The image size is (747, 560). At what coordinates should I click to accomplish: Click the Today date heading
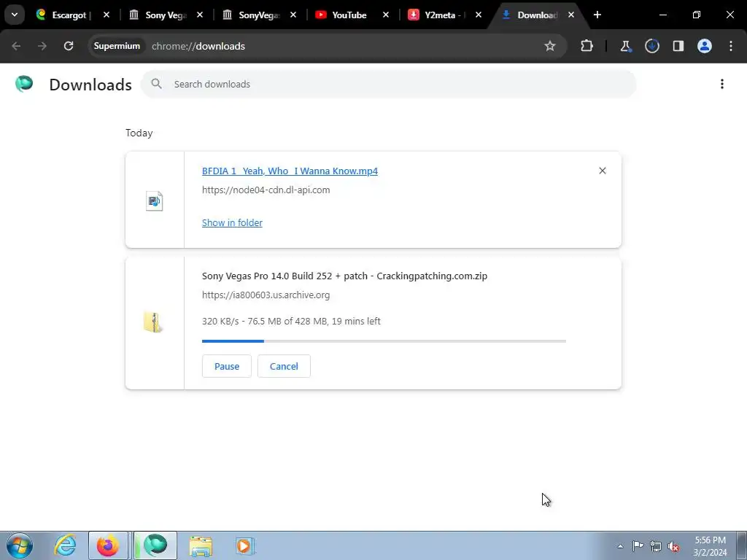pos(139,133)
